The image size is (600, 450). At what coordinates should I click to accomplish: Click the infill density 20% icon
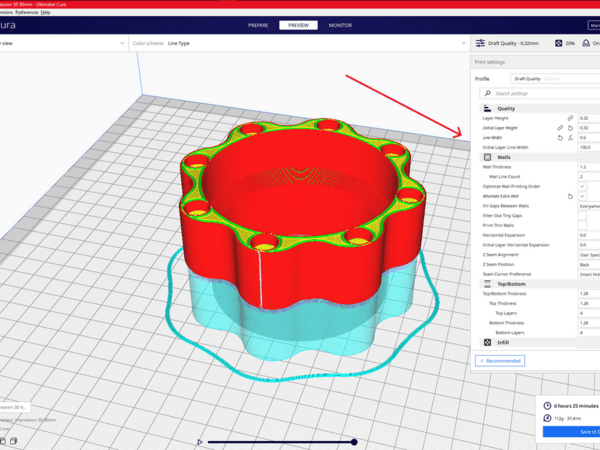point(558,43)
